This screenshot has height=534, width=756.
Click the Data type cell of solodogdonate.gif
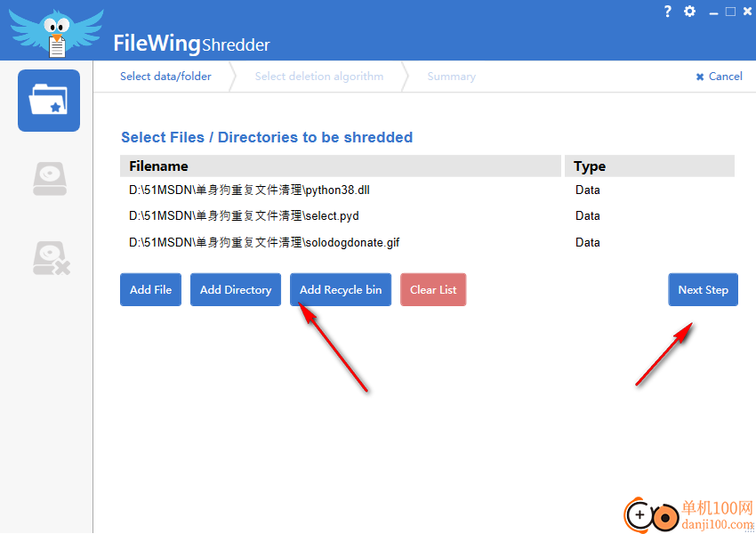(x=587, y=242)
